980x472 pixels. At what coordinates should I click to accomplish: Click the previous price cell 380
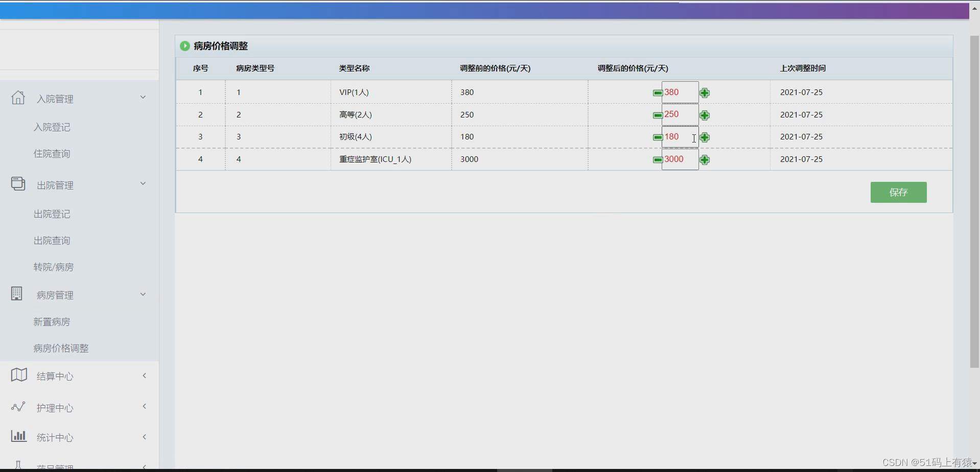pyautogui.click(x=467, y=92)
